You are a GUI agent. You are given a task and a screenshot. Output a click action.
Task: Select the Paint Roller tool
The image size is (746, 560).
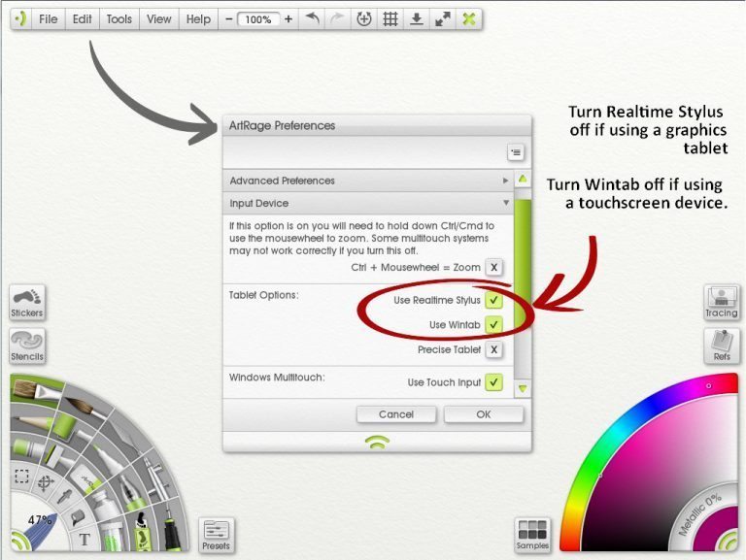tap(68, 425)
